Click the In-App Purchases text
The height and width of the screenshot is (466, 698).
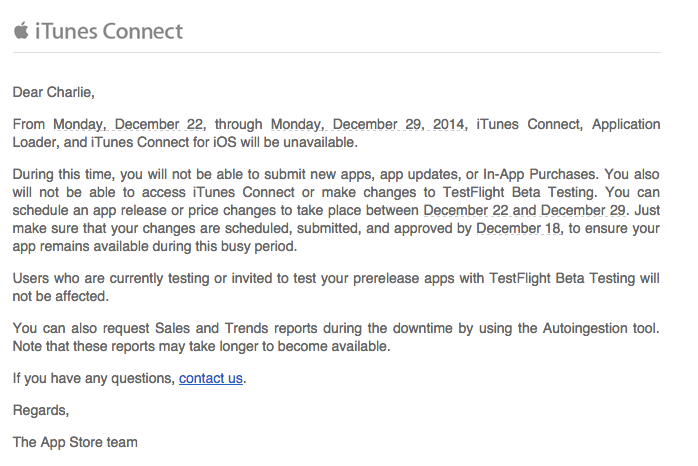[540, 174]
